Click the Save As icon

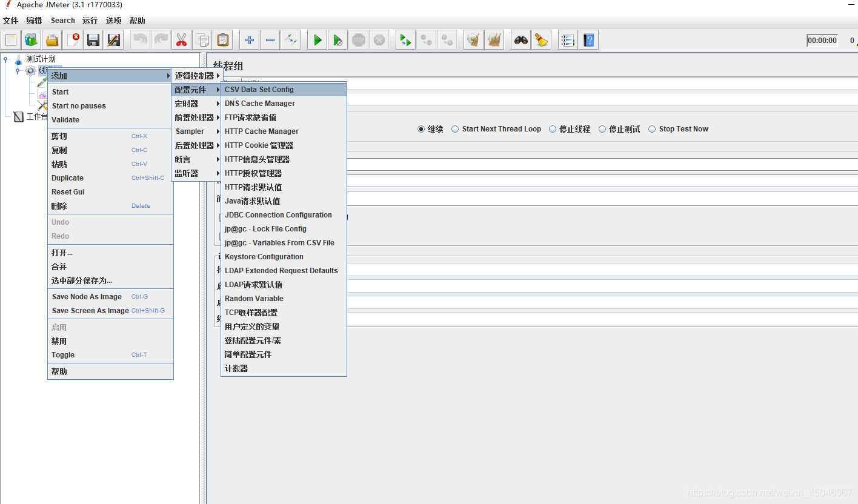pyautogui.click(x=114, y=41)
